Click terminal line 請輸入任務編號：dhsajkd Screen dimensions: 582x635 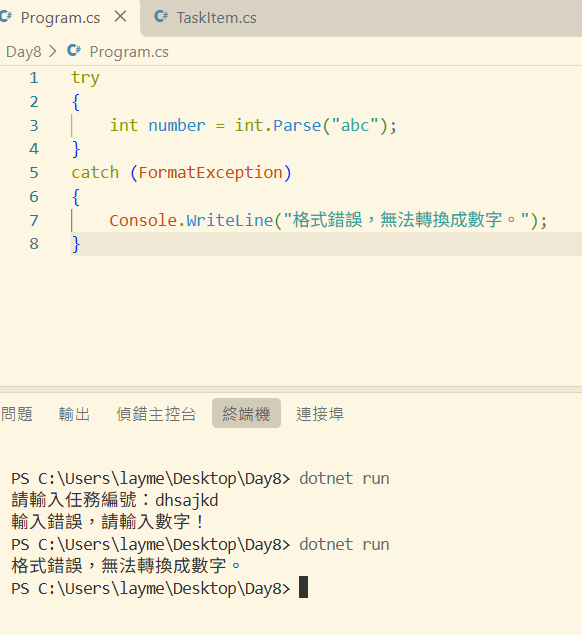coord(115,500)
